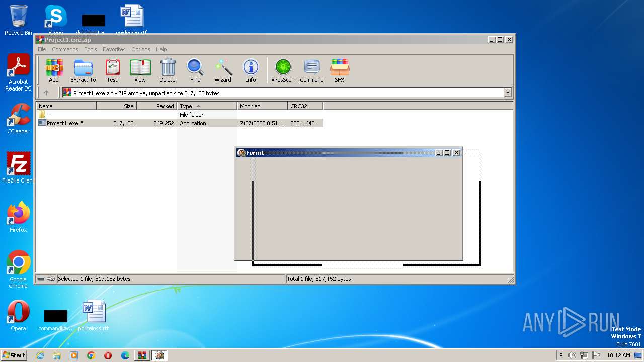Viewport: 644px width, 362px height.
Task: Show hidden tray icons arrow
Action: (561, 355)
